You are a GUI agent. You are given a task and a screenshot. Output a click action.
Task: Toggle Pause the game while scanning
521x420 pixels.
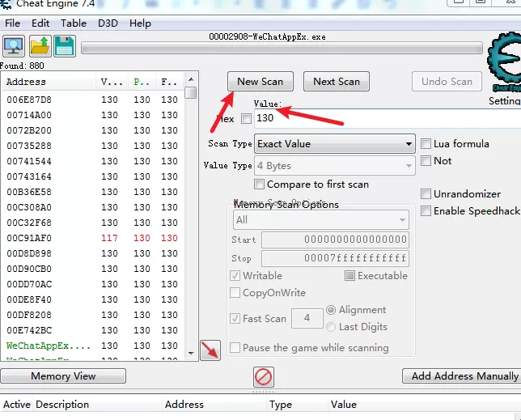pos(235,348)
